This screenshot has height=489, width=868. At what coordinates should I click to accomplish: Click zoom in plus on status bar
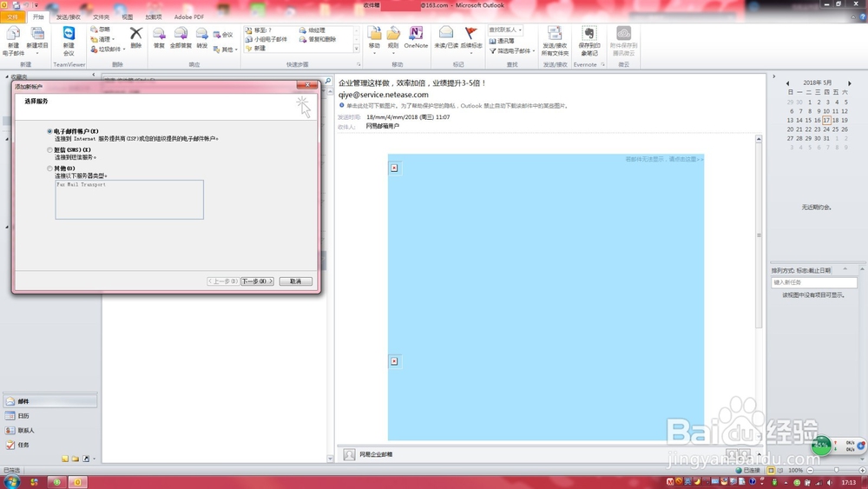862,470
